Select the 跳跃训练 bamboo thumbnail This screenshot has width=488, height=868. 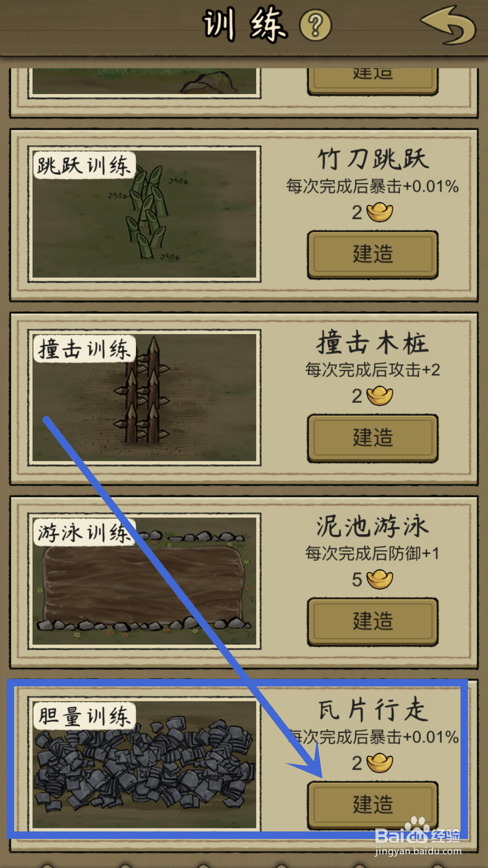pos(144,214)
